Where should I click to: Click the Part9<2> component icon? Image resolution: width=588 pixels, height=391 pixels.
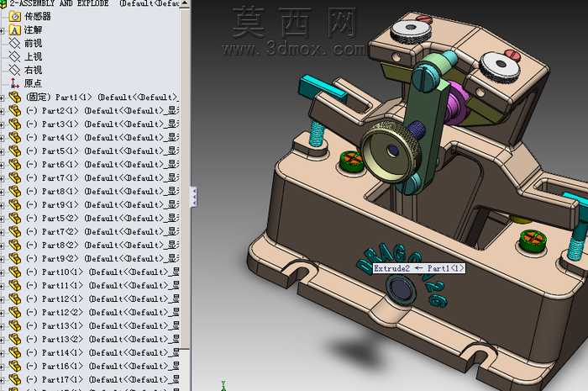coord(15,258)
